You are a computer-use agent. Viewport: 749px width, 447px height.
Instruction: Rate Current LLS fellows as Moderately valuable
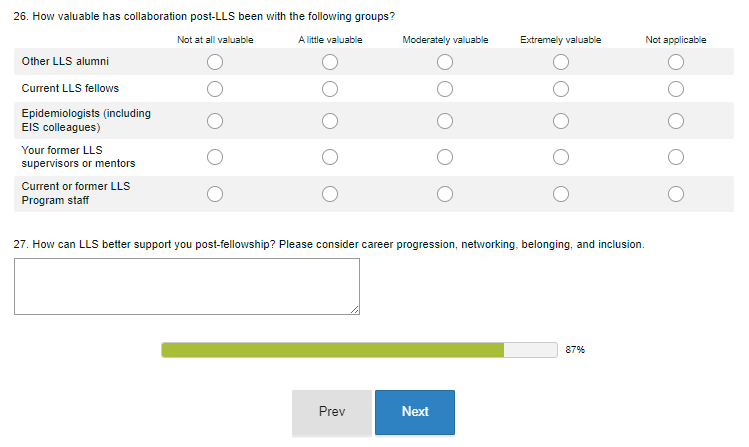[445, 89]
